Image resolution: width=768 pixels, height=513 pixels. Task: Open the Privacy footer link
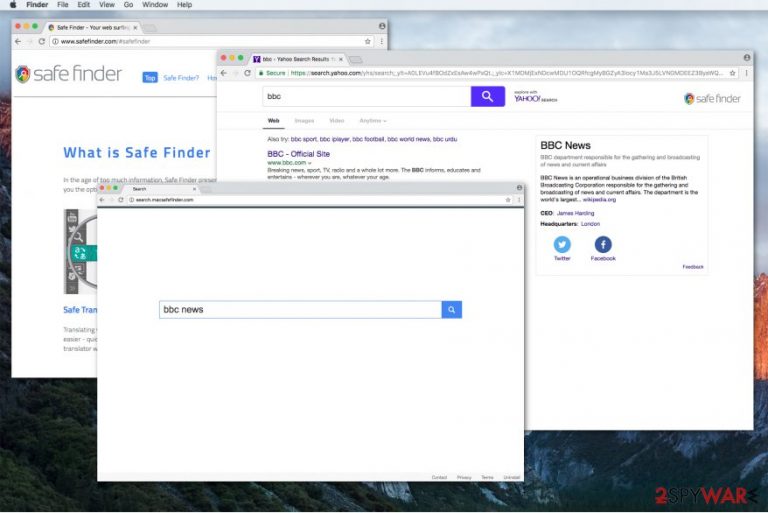click(464, 477)
